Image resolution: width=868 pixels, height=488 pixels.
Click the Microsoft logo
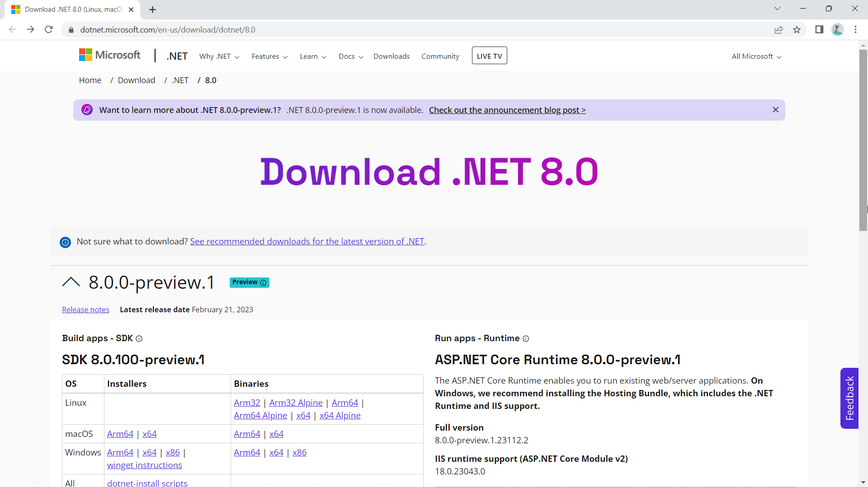click(109, 55)
